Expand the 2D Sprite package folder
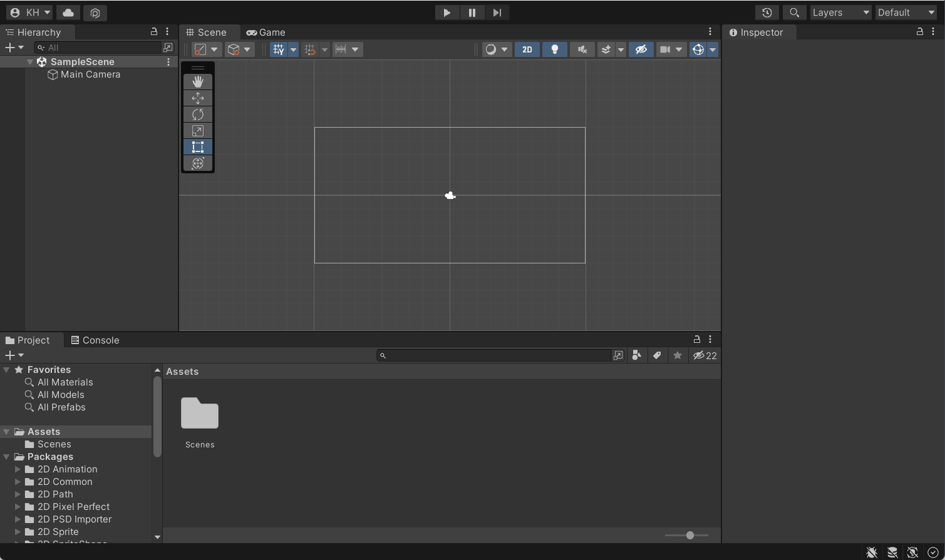 (x=18, y=532)
